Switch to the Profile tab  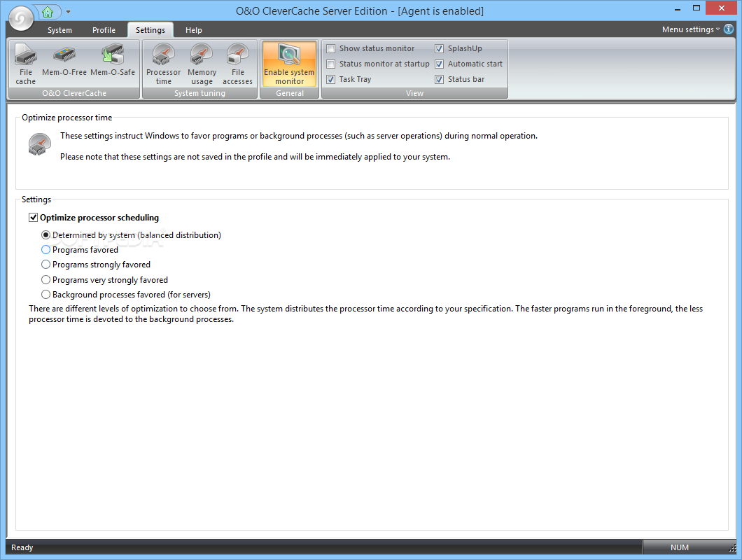[x=104, y=30]
